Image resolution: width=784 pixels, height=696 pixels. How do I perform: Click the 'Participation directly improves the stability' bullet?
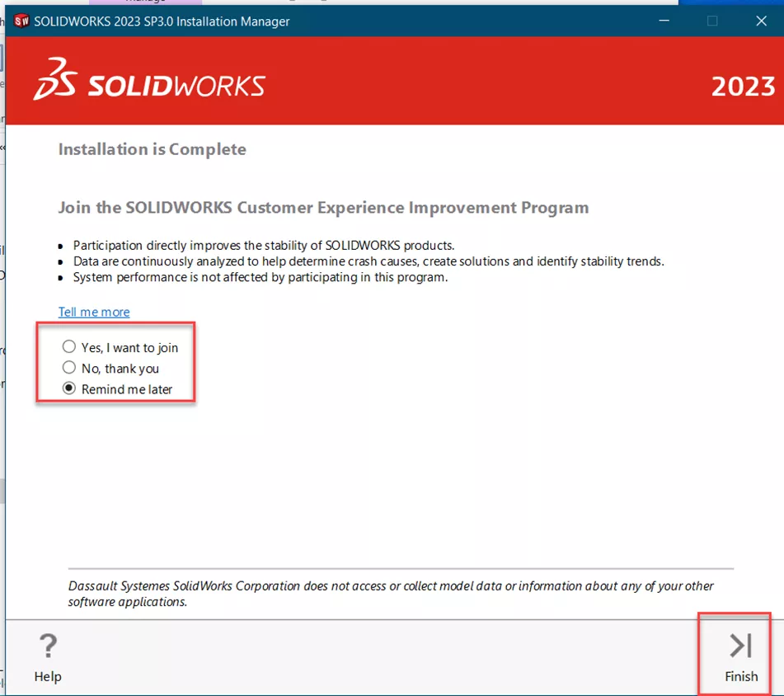pyautogui.click(x=264, y=246)
